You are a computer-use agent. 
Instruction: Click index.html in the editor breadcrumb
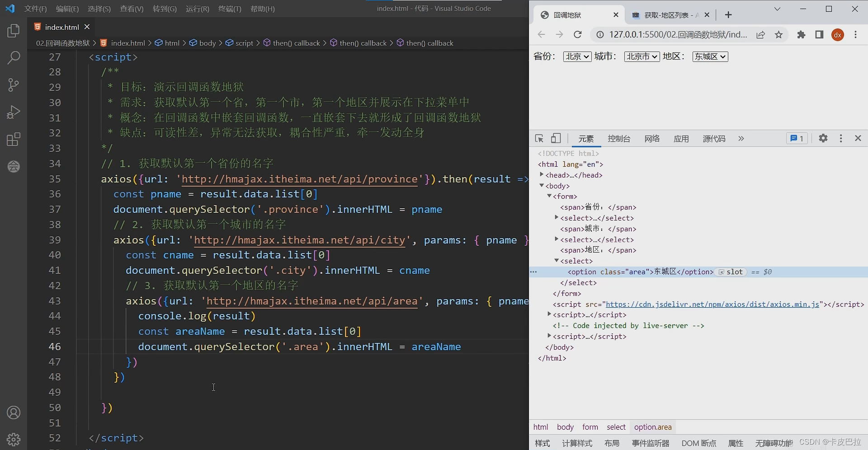click(127, 43)
